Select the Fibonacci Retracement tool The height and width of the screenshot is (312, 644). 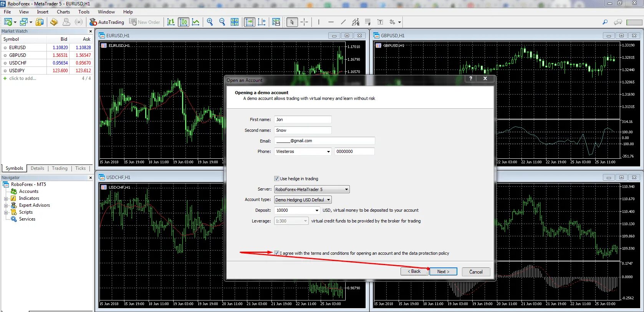[x=368, y=22]
